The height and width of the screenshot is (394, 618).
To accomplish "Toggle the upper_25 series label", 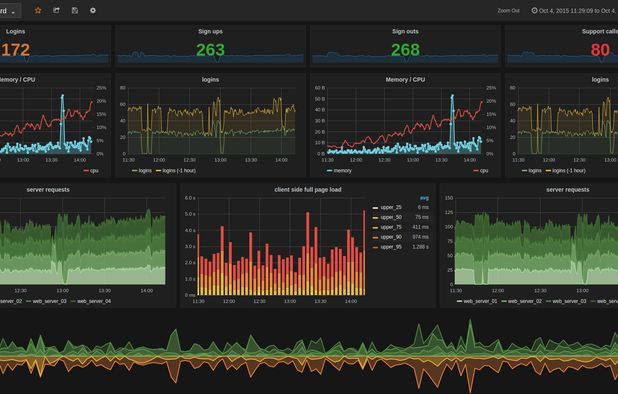I will [x=391, y=207].
